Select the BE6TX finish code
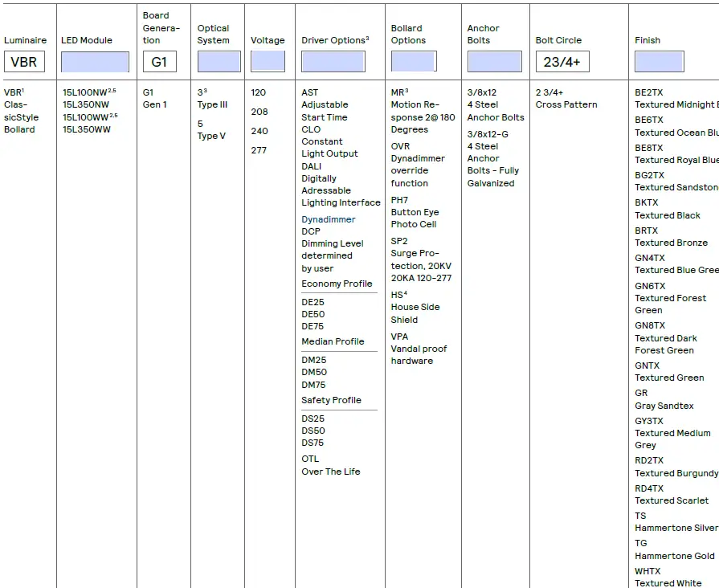This screenshot has height=588, width=719. [x=649, y=120]
